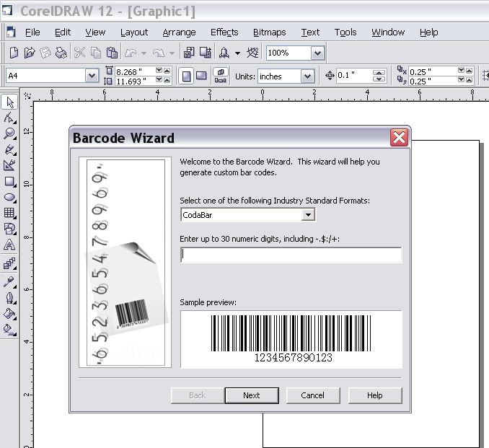Expand the Undo history dropdown arrow
This screenshot has width=489, height=448.
pyautogui.click(x=144, y=53)
